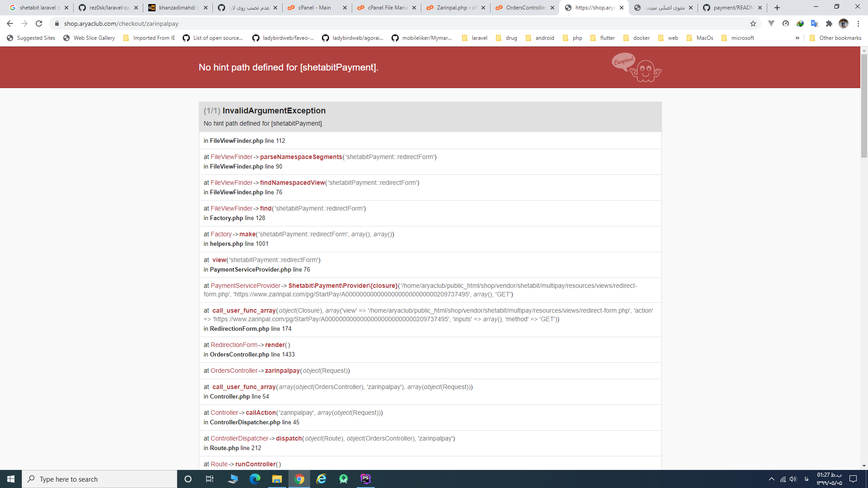
Task: Toggle the bookmark star for this page
Action: pos(754,23)
